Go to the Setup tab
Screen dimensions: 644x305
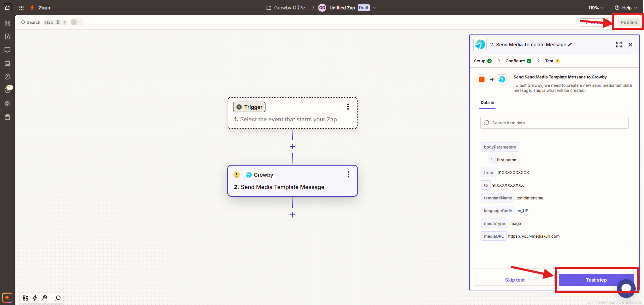483,61
